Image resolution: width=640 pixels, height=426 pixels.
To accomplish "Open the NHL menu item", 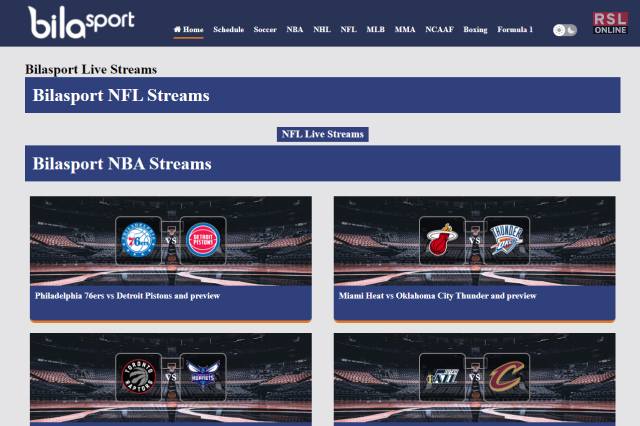I will pos(322,29).
